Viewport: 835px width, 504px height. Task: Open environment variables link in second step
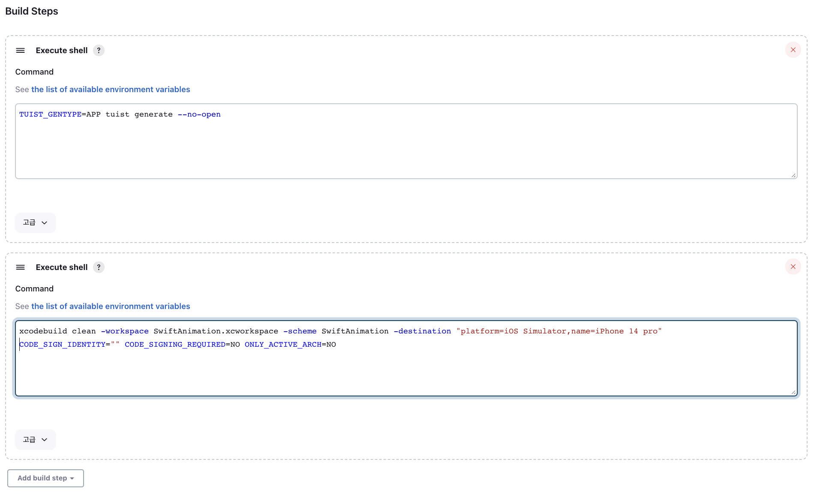coord(111,306)
